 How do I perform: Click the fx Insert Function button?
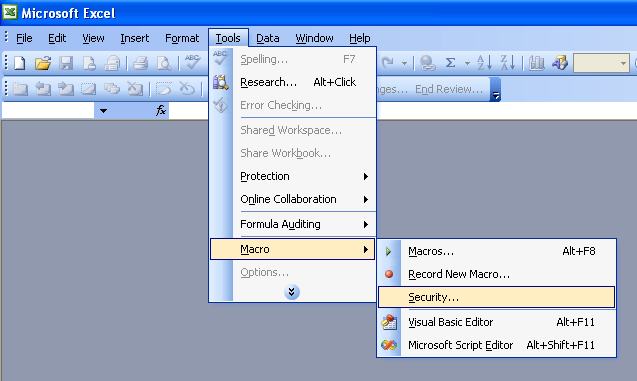tap(161, 110)
